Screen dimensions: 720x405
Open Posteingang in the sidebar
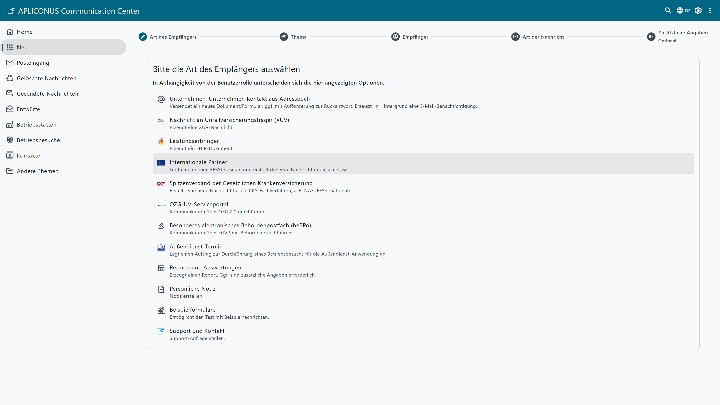tap(63, 62)
